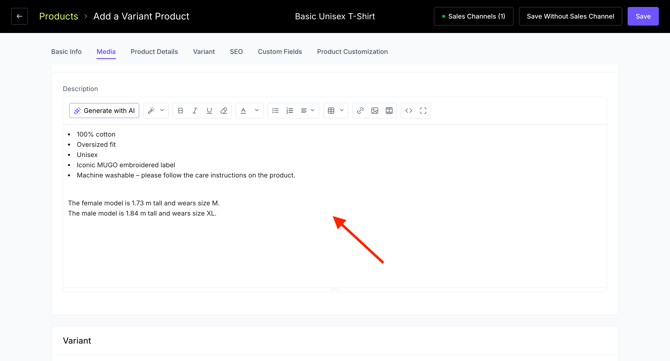Clear formatting with eraser icon
Image resolution: width=670 pixels, height=361 pixels.
(223, 111)
